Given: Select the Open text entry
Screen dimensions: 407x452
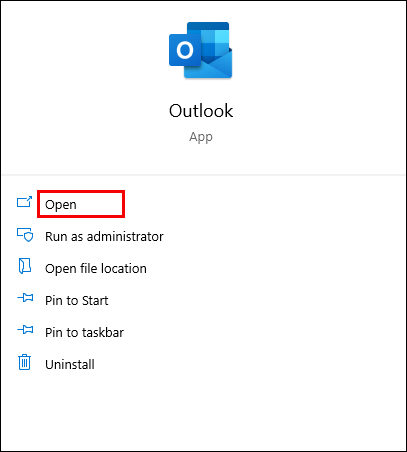Looking at the screenshot, I should click(61, 205).
